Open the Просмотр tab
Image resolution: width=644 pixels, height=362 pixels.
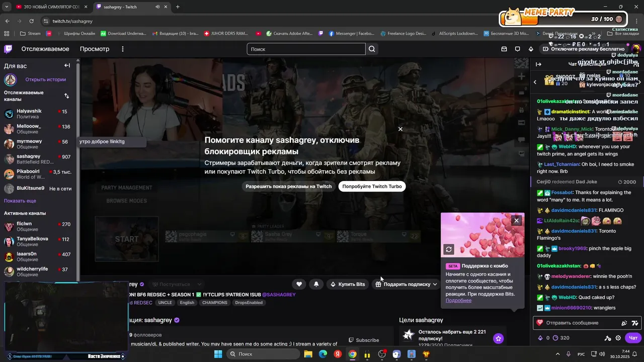pos(95,49)
